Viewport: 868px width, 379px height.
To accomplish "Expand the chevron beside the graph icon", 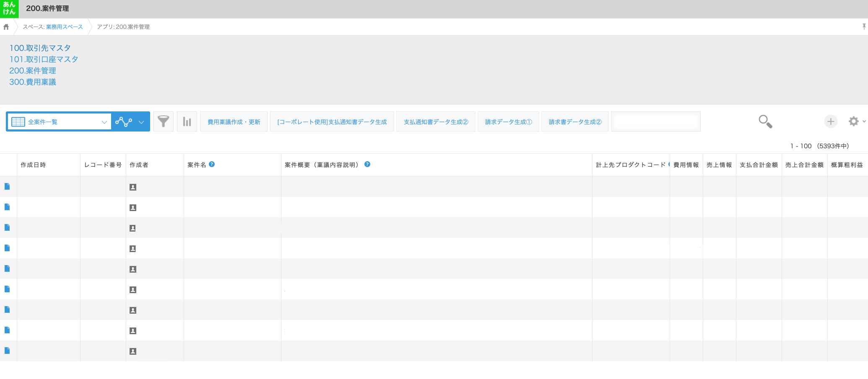I will click(x=141, y=122).
